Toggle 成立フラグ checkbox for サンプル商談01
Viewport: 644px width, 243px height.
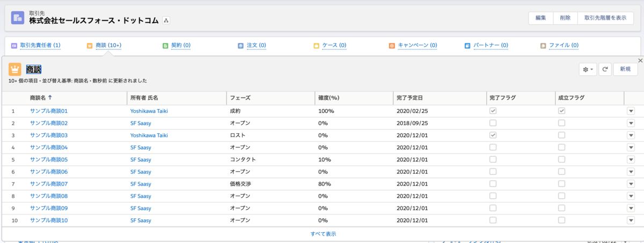point(561,111)
